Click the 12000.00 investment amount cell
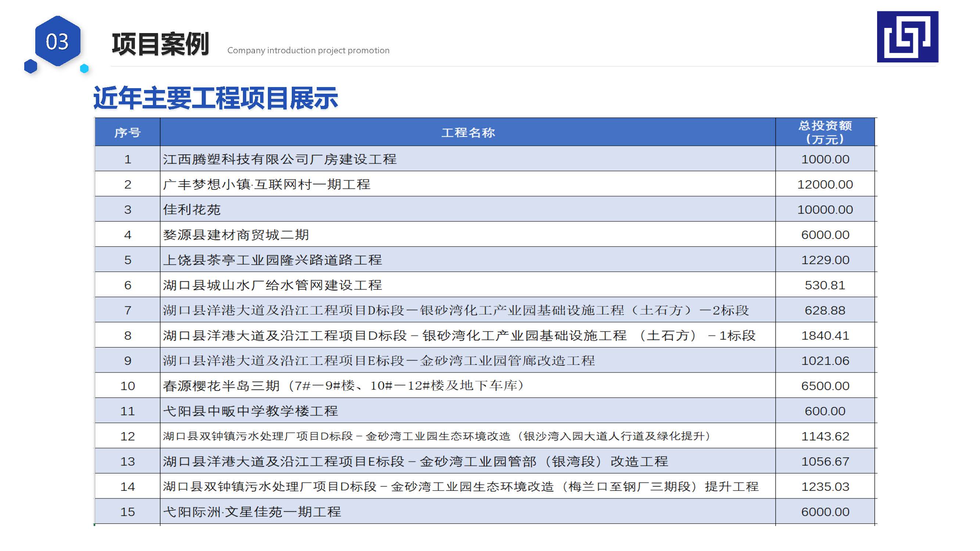 point(825,184)
